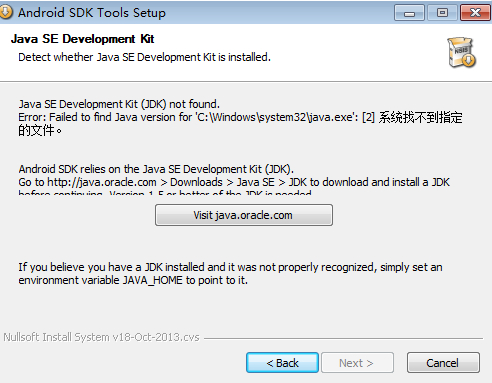Click the Android SDK Tools Setup title bar icon

click(6, 12)
